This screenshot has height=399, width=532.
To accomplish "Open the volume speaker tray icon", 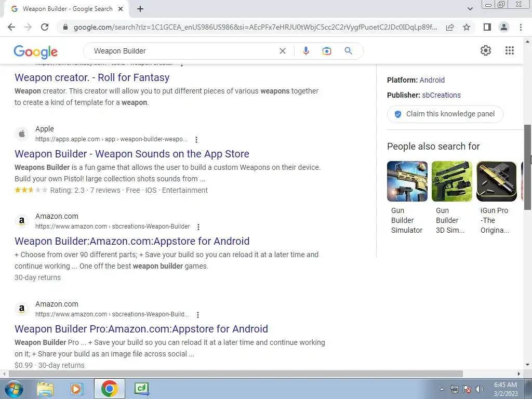I will point(480,389).
